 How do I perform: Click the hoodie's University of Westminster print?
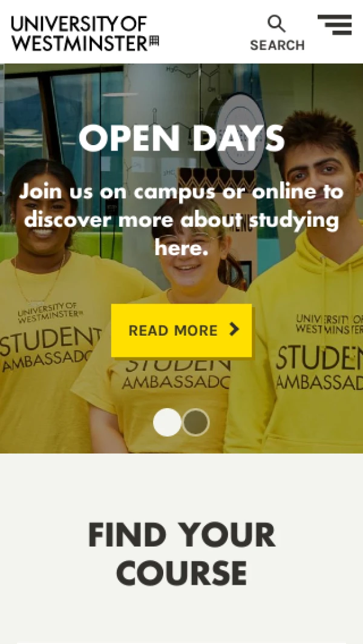329,325
